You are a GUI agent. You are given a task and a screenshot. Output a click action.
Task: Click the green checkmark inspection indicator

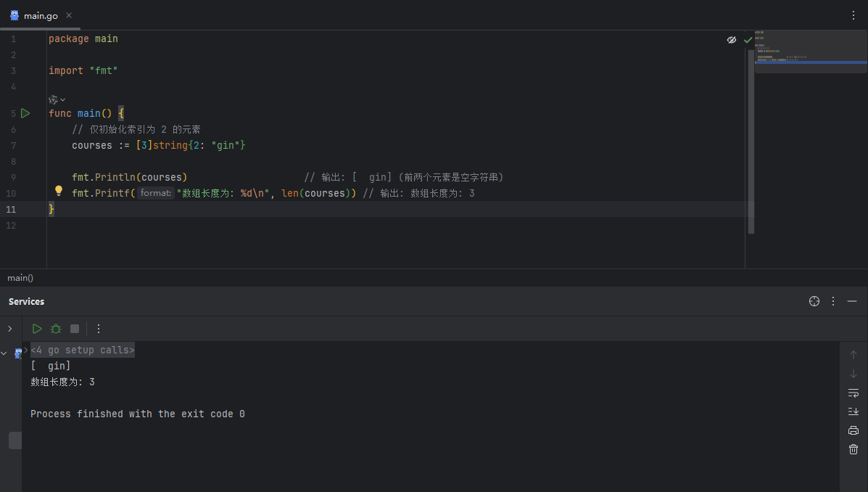coord(748,40)
